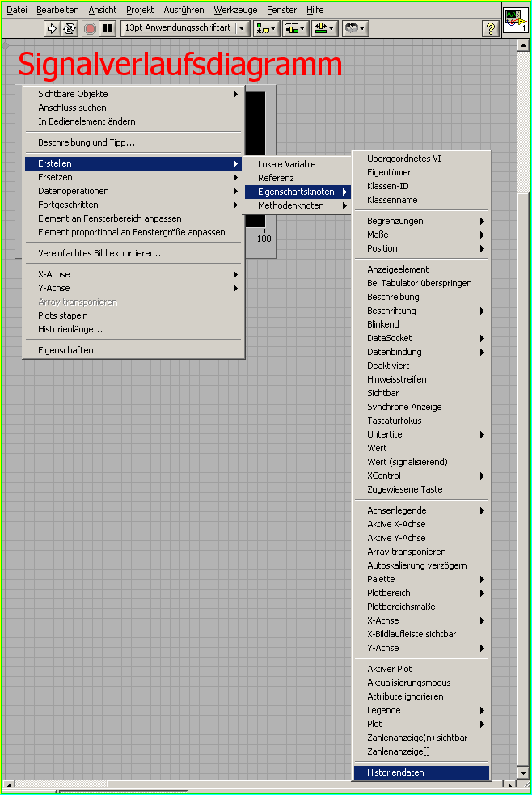Expand the Fortgeschritten submenu

point(133,205)
